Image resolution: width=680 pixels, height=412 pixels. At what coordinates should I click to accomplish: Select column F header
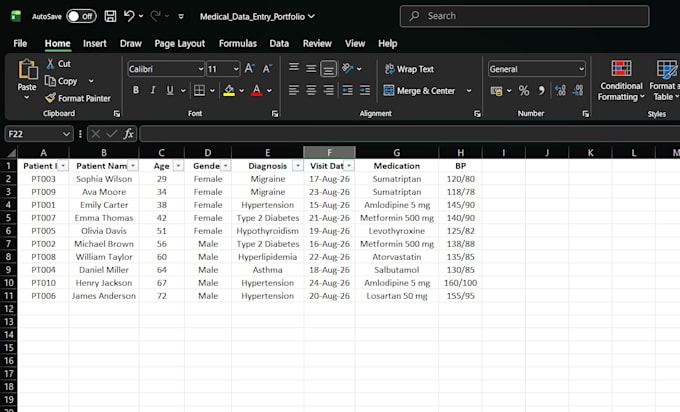[x=329, y=152]
